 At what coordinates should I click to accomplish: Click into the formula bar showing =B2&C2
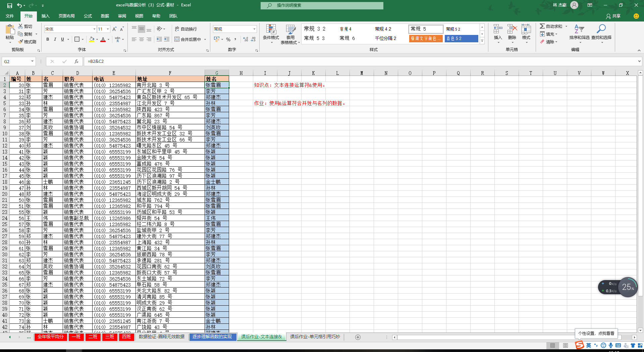(x=361, y=61)
